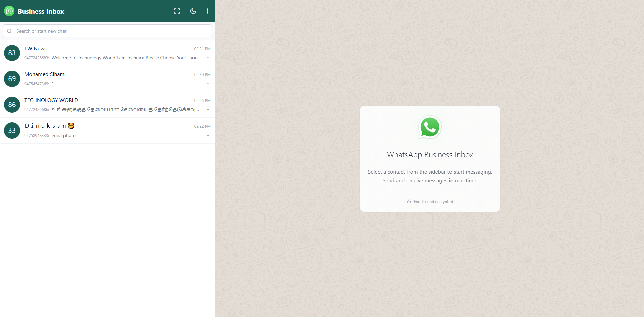Open the Dinuksan conversation

click(101, 130)
